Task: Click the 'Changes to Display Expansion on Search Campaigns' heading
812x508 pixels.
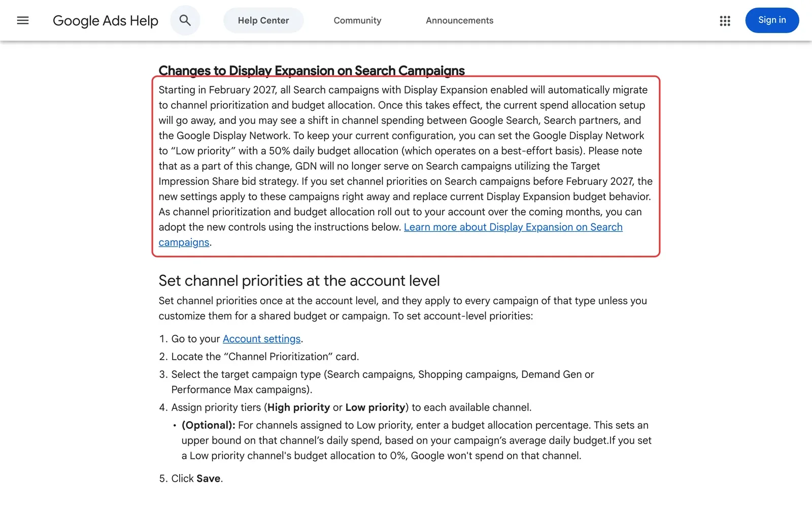Action: click(x=312, y=71)
